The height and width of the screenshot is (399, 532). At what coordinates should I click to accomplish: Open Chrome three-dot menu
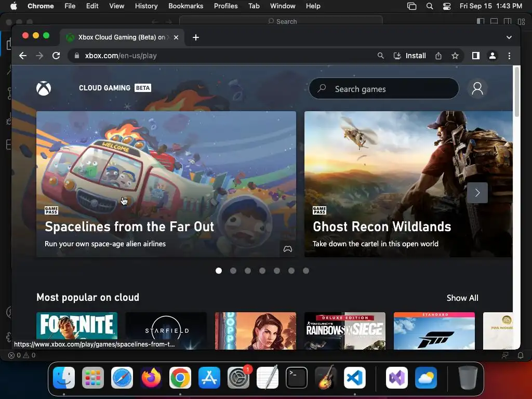509,56
